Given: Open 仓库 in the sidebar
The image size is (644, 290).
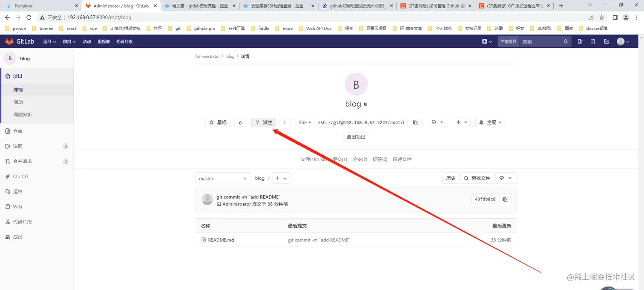Looking at the screenshot, I should pyautogui.click(x=37, y=131).
